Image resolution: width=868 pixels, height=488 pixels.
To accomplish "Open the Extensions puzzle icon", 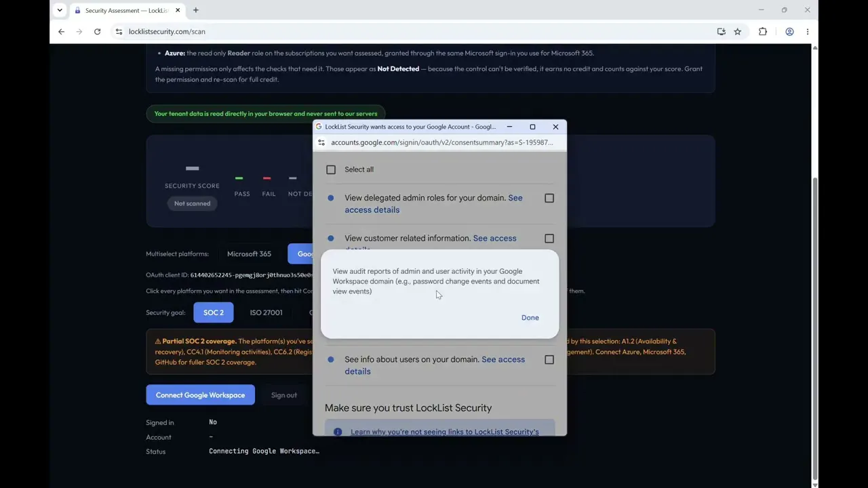I will pyautogui.click(x=763, y=32).
